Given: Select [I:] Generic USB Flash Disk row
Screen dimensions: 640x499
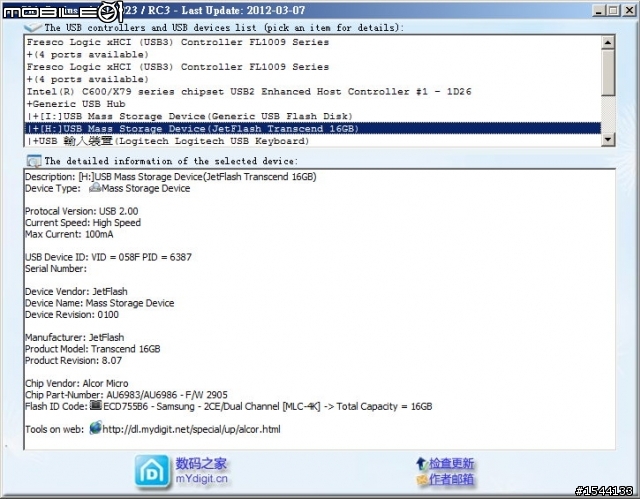Looking at the screenshot, I should click(x=313, y=116).
